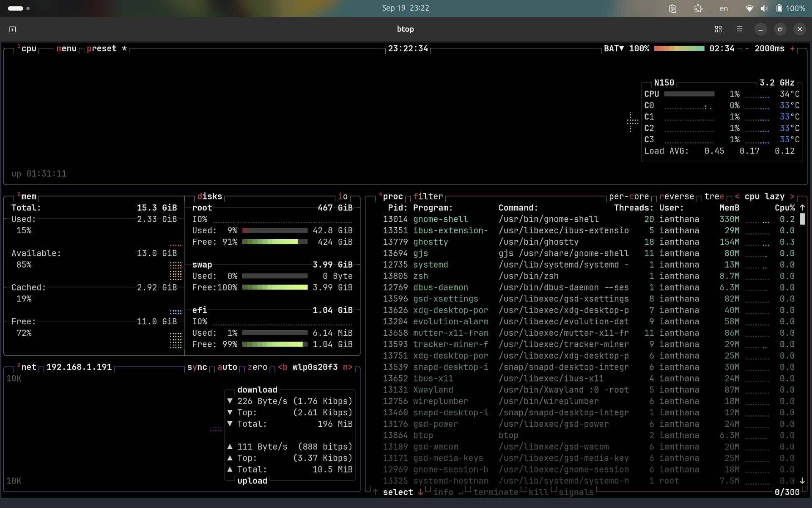Toggle reverse sorting in proc box
Screen dimensions: 812x508
pyautogui.click(x=677, y=196)
